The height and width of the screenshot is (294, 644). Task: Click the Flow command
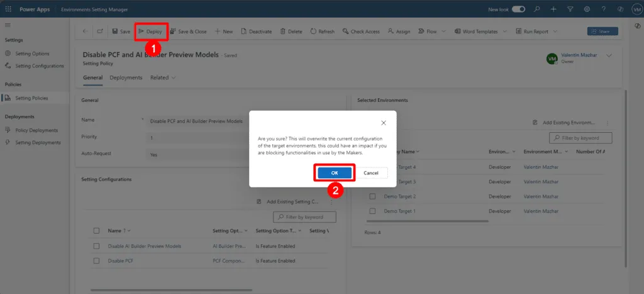pos(428,31)
